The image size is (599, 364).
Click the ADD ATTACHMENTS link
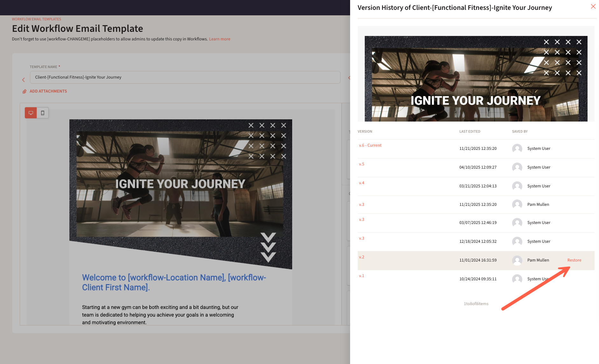[48, 91]
